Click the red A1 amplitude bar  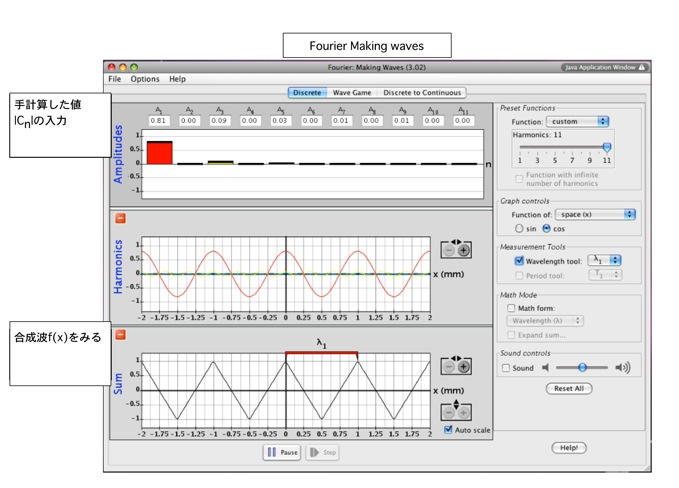[x=159, y=152]
